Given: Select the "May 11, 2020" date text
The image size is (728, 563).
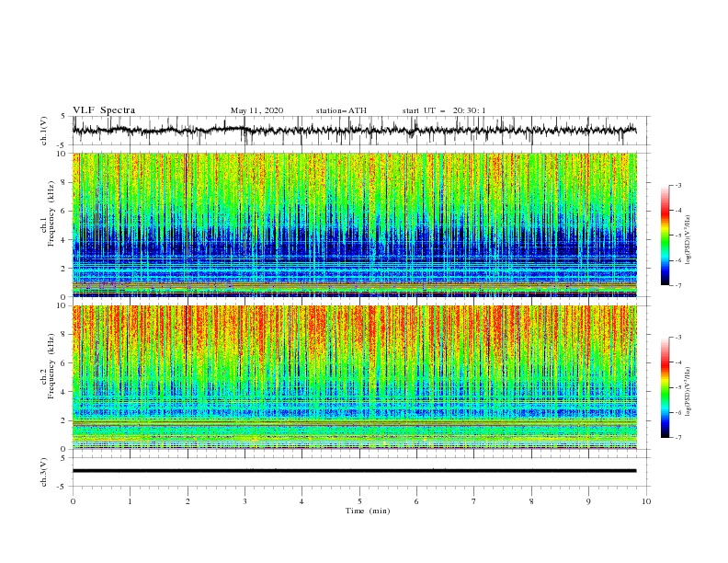Looking at the screenshot, I should pos(256,110).
